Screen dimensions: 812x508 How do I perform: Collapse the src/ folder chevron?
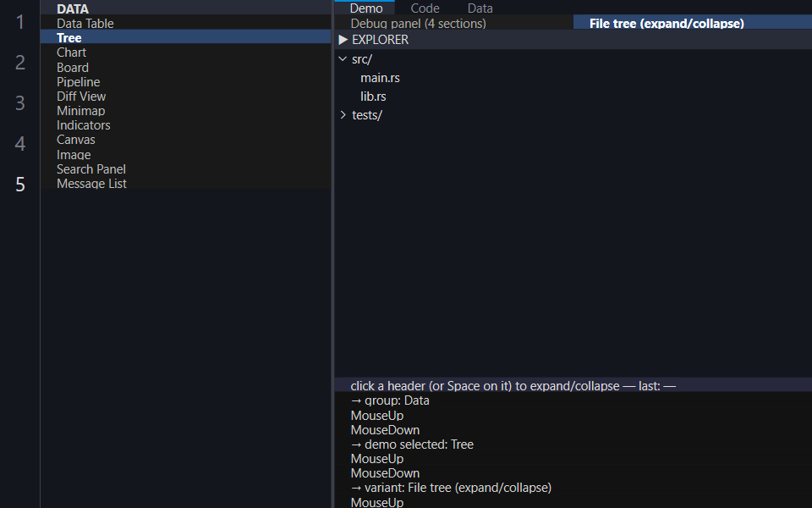point(343,59)
